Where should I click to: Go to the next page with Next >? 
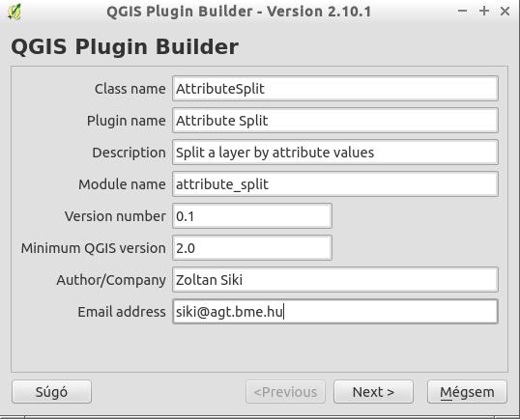[x=373, y=392]
